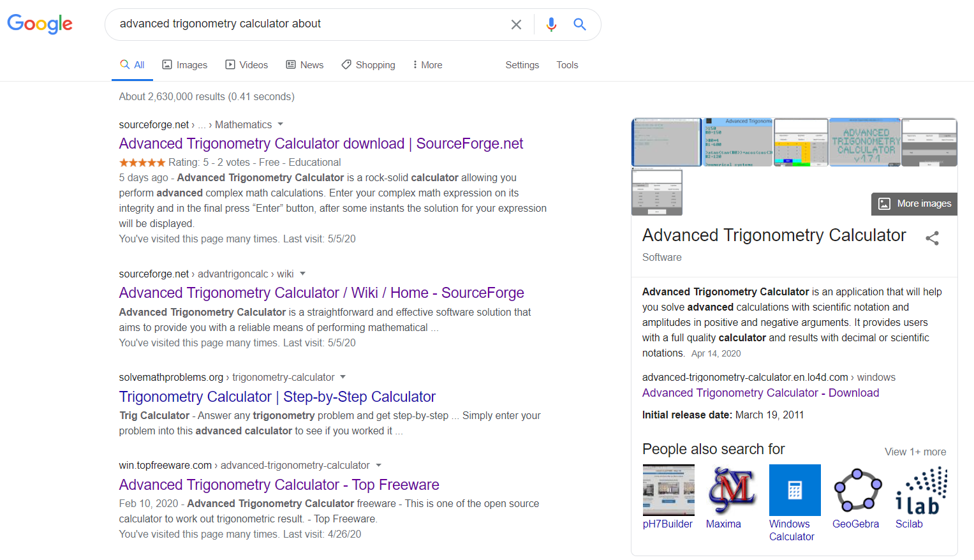
Task: Click the pH7Builder text link
Action: pos(667,524)
